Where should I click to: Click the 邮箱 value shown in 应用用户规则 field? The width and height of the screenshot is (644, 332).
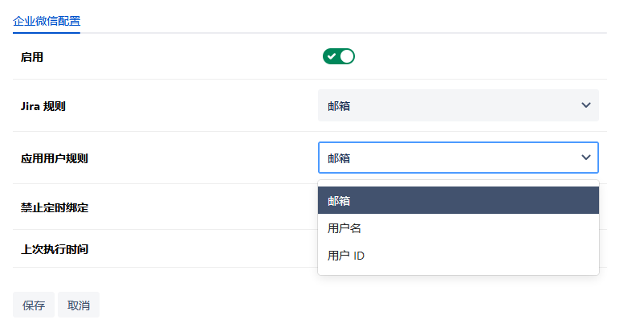pos(339,158)
